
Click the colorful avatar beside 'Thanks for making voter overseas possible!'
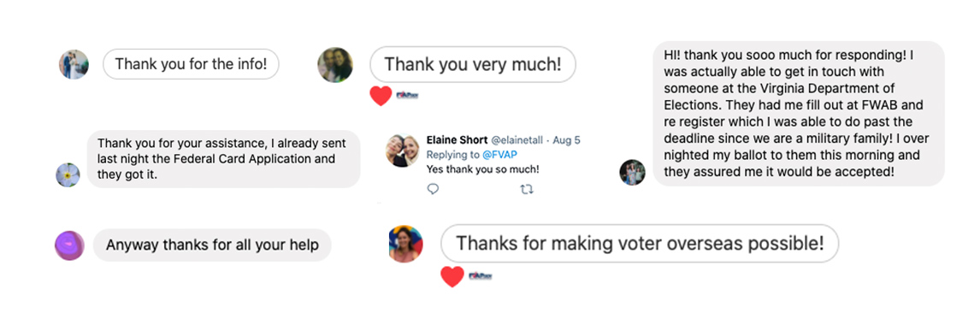click(405, 244)
